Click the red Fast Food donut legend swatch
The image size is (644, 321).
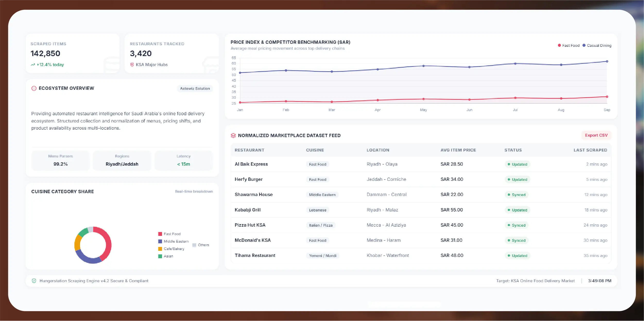[160, 234]
